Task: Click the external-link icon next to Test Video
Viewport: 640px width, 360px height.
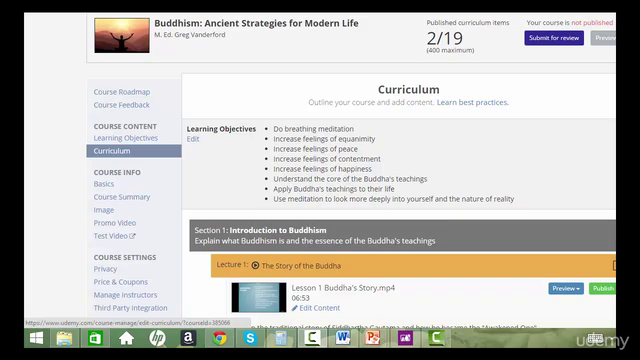Action: click(x=132, y=236)
